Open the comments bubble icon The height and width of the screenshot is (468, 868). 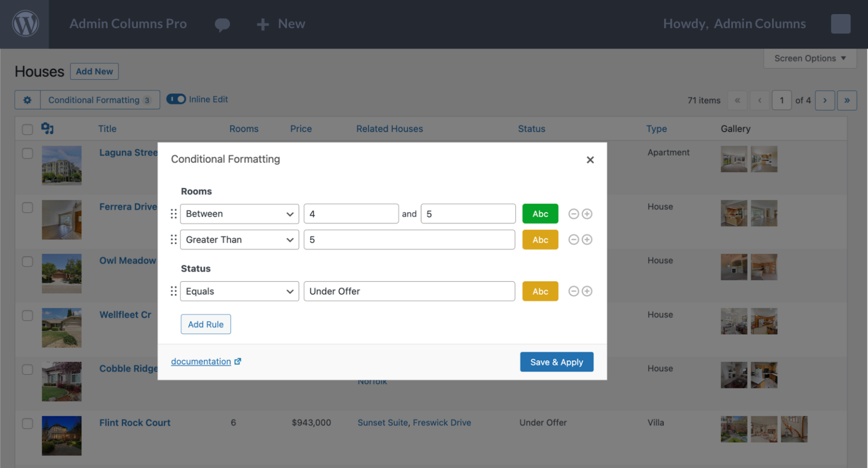222,24
